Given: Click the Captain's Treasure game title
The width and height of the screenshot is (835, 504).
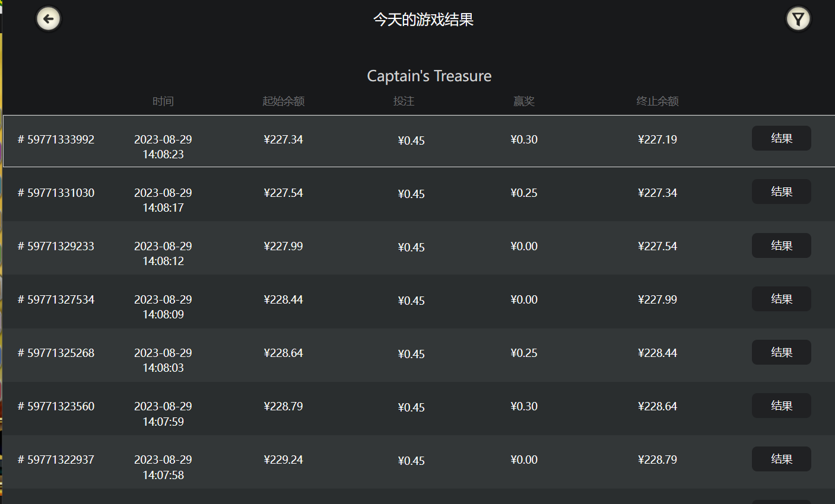Looking at the screenshot, I should (x=429, y=76).
